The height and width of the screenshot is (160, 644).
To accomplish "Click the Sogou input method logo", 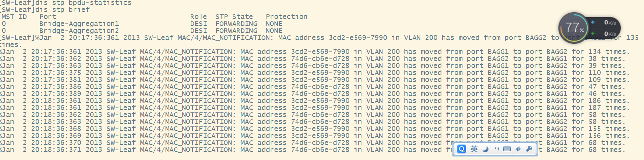I will pos(462,149).
